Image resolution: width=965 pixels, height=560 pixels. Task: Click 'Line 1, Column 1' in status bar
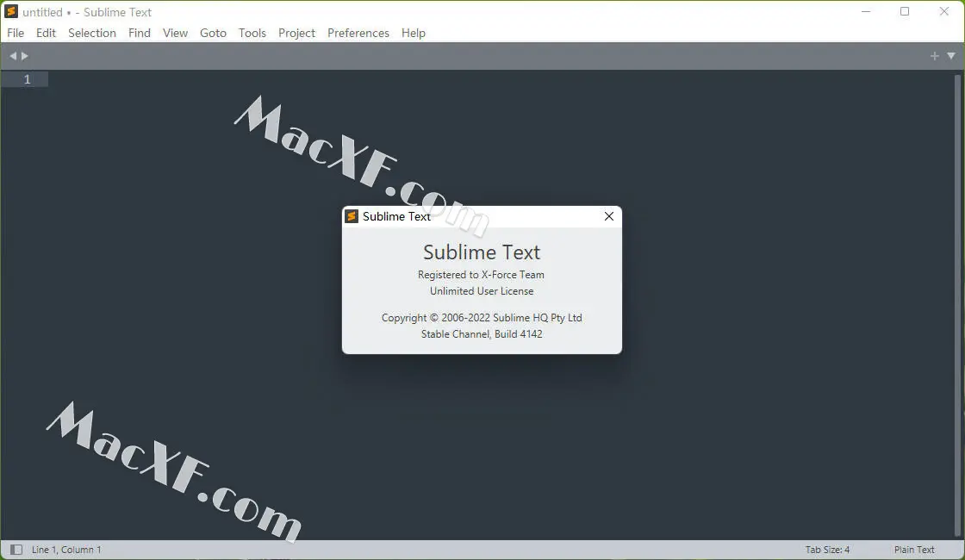(x=66, y=550)
